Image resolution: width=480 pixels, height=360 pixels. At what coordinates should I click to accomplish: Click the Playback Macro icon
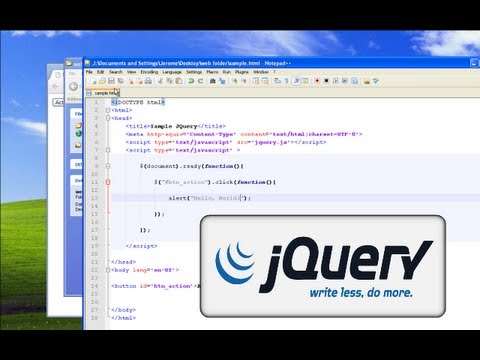(x=336, y=81)
